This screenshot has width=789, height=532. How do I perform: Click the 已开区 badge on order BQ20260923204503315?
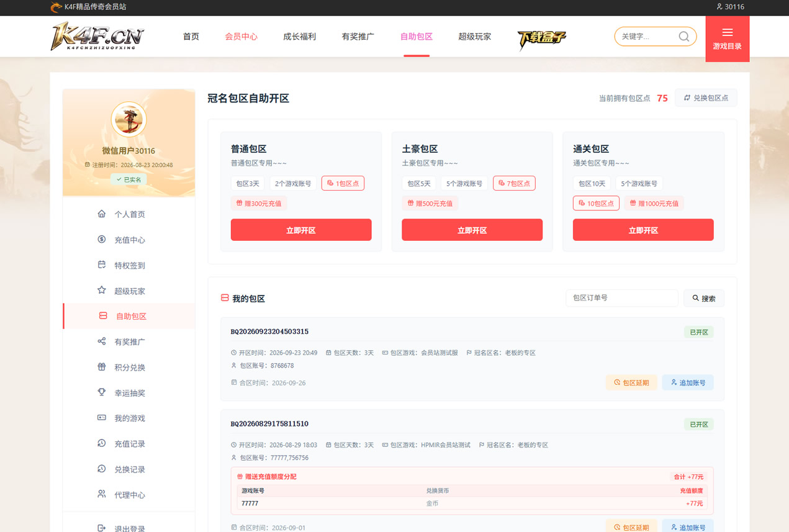click(699, 332)
